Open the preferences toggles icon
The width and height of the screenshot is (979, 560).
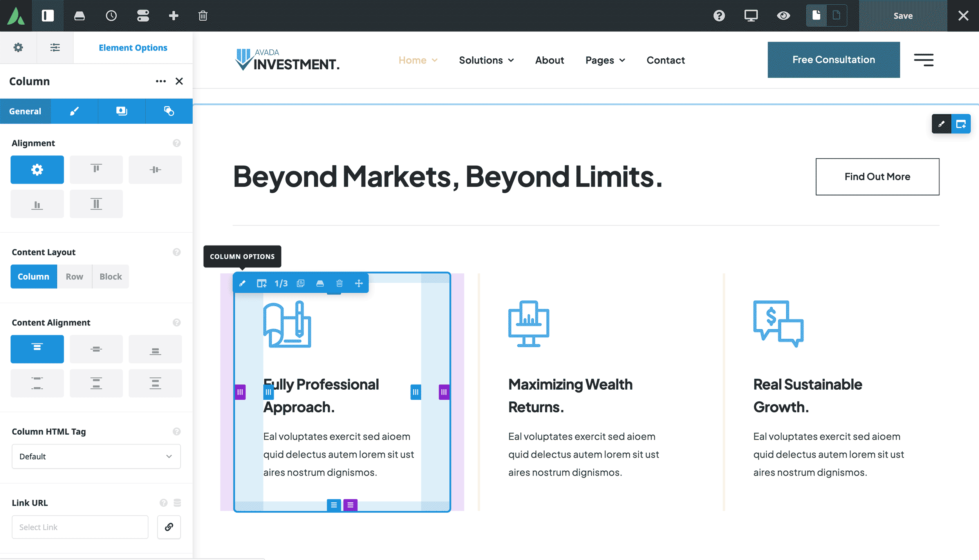tap(143, 16)
